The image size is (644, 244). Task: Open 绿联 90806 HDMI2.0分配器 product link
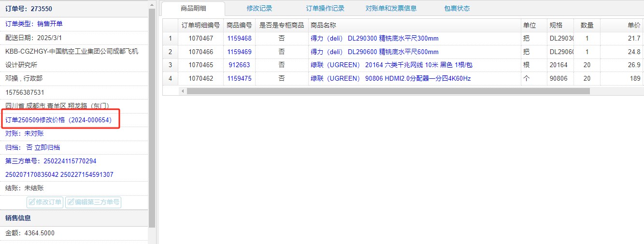tap(390, 78)
